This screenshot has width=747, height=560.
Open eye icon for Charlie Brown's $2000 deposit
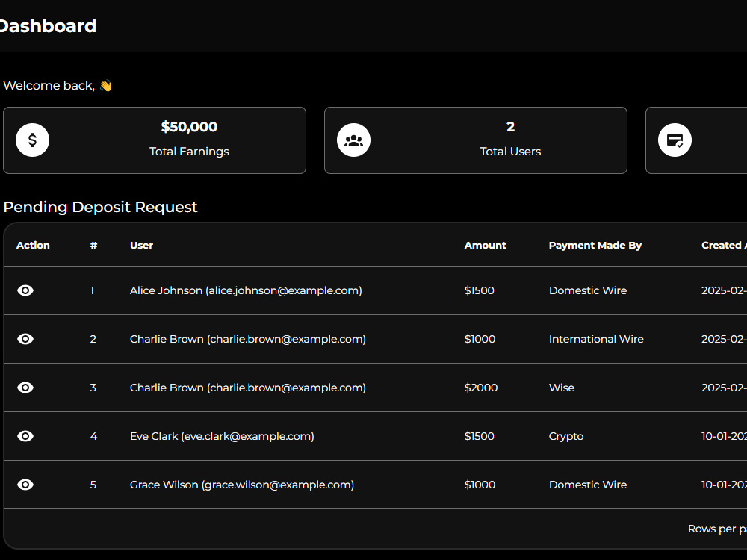(25, 388)
